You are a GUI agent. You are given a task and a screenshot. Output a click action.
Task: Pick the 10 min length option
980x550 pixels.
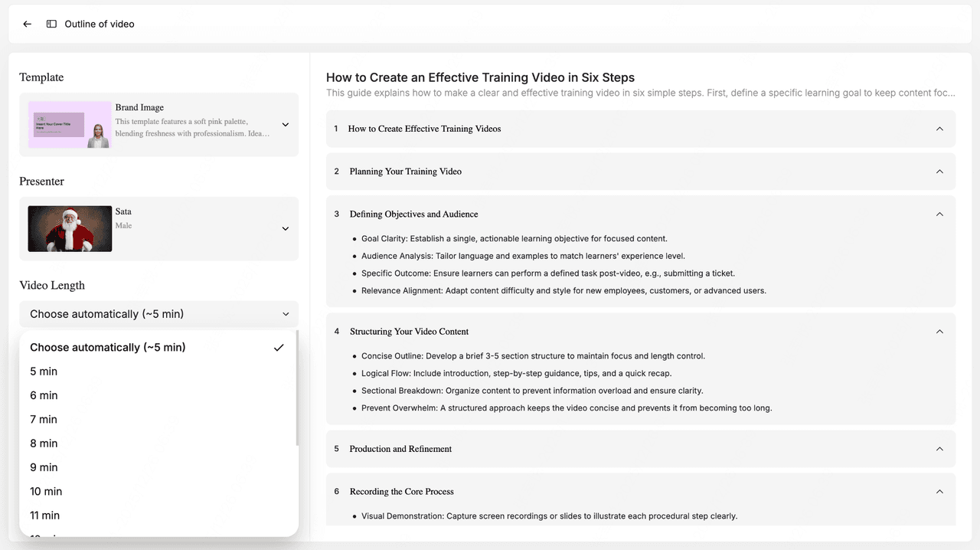tap(46, 491)
